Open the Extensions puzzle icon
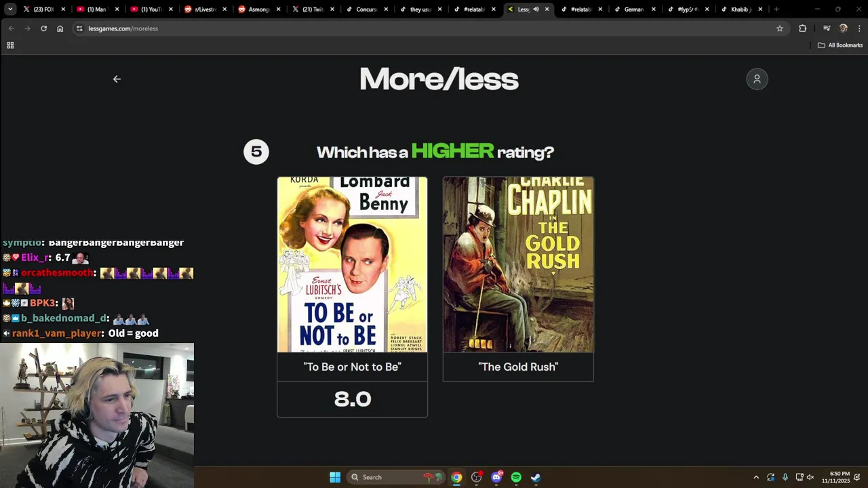Image resolution: width=868 pixels, height=488 pixels. pyautogui.click(x=802, y=28)
